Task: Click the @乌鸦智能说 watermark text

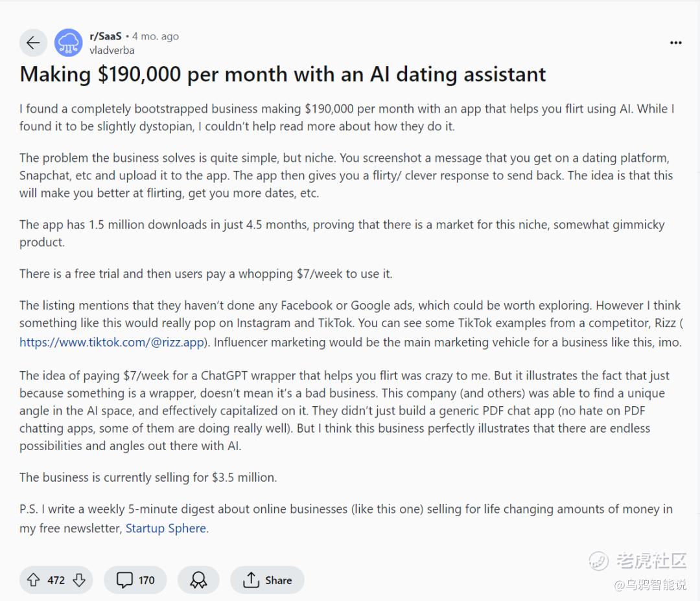Action: [650, 585]
